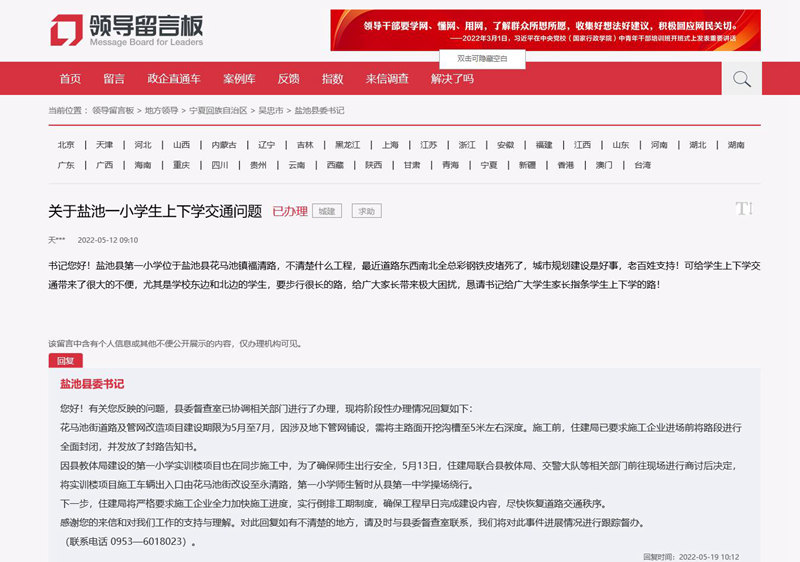Select the 宁夏 province link
The height and width of the screenshot is (562, 800).
[x=489, y=165]
